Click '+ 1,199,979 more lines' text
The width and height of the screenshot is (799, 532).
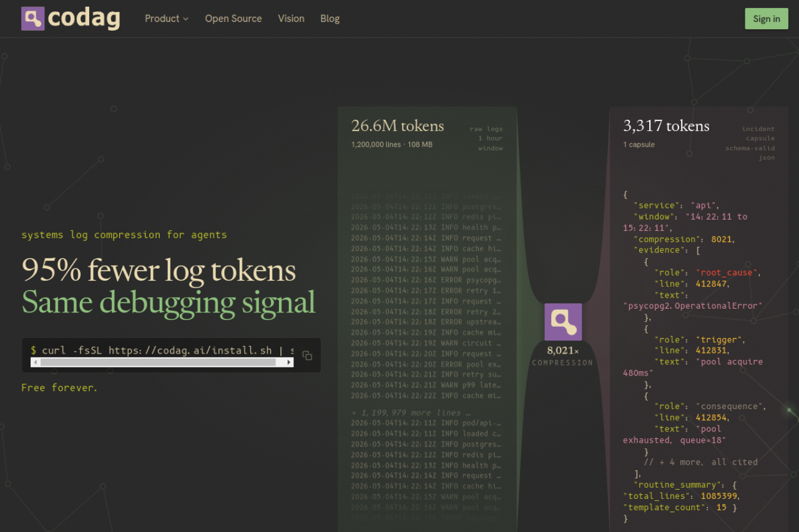pyautogui.click(x=411, y=413)
